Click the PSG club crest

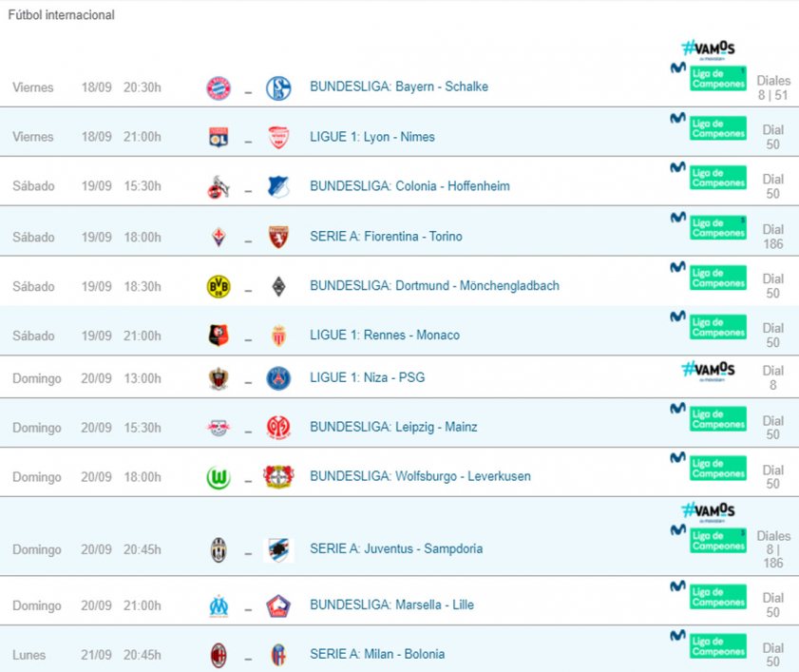pyautogui.click(x=278, y=378)
